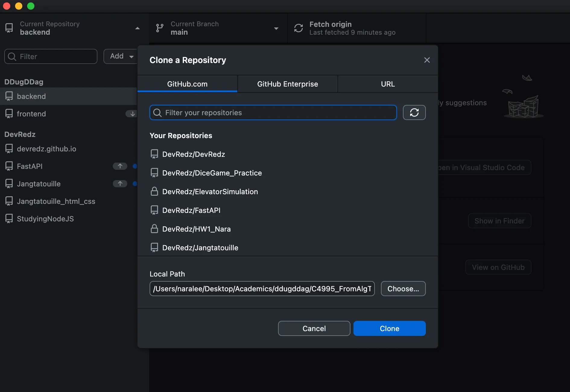The image size is (570, 392).
Task: Click the Local Path text field
Action: (262, 289)
